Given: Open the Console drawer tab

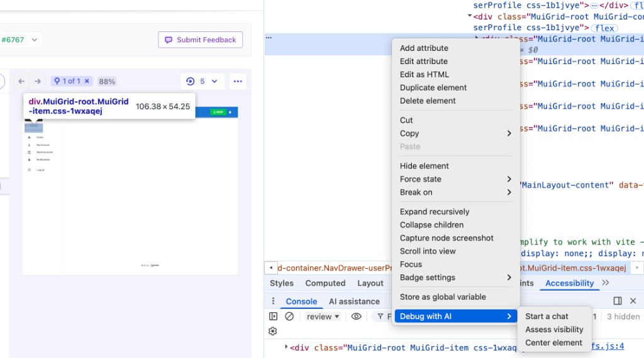Looking at the screenshot, I should pyautogui.click(x=301, y=301).
